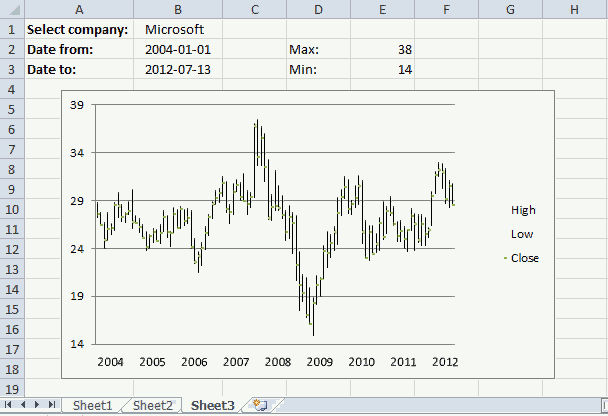Select the Sheet3 tab
This screenshot has height=416, width=608.
coord(212,406)
